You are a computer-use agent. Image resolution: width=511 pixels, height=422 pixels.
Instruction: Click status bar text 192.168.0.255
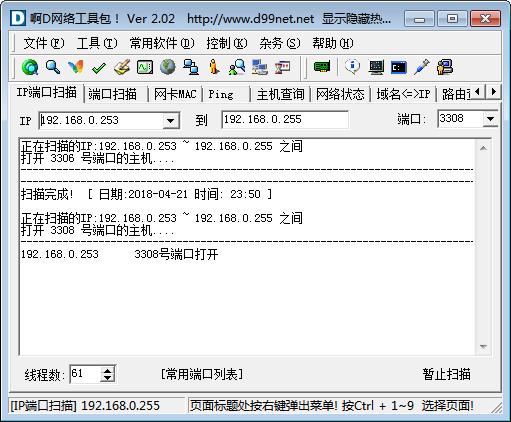[120, 406]
